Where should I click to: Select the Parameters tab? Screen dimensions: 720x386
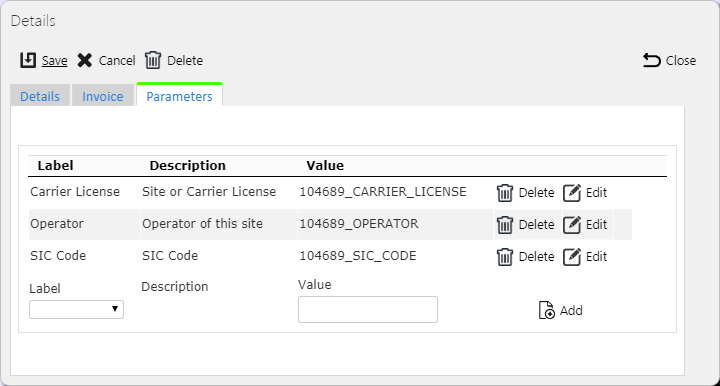coord(180,96)
